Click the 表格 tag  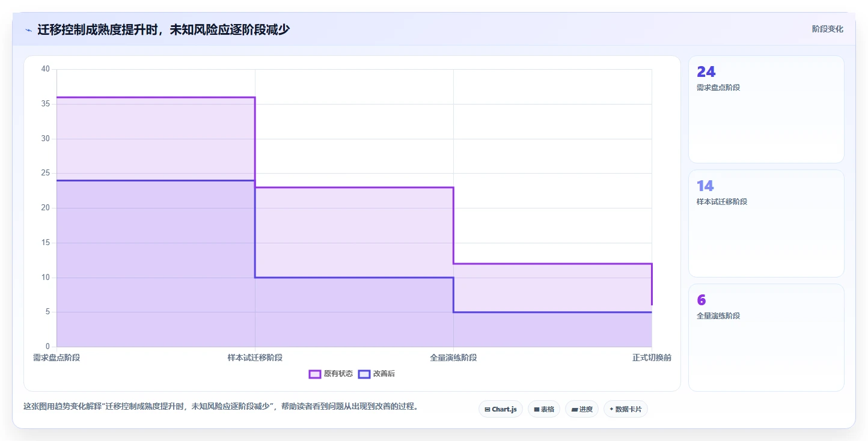pyautogui.click(x=544, y=409)
